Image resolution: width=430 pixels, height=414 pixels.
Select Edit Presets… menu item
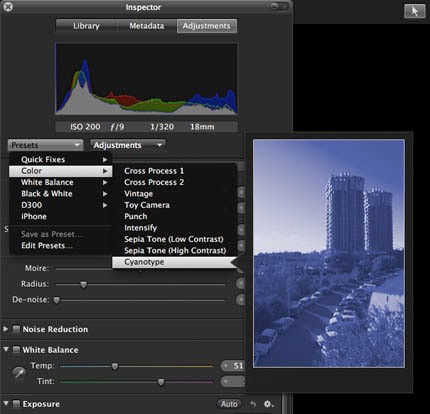[x=60, y=246]
